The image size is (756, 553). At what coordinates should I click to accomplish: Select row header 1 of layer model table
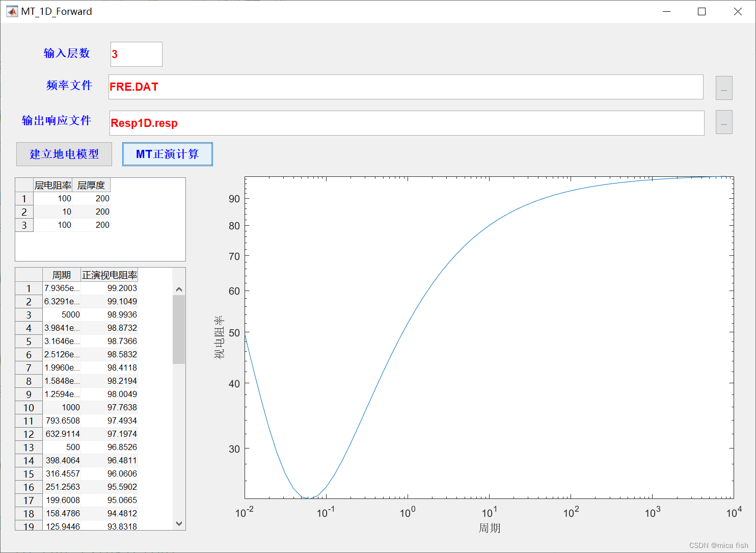(x=24, y=198)
